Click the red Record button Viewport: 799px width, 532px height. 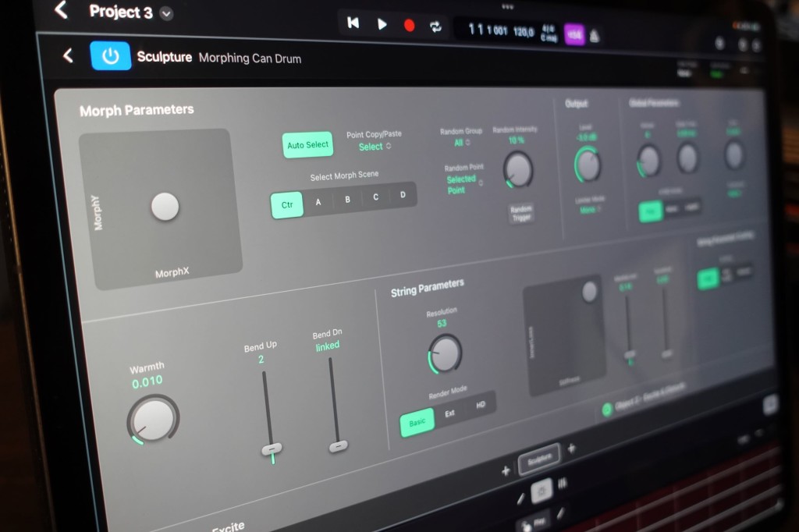coord(409,25)
